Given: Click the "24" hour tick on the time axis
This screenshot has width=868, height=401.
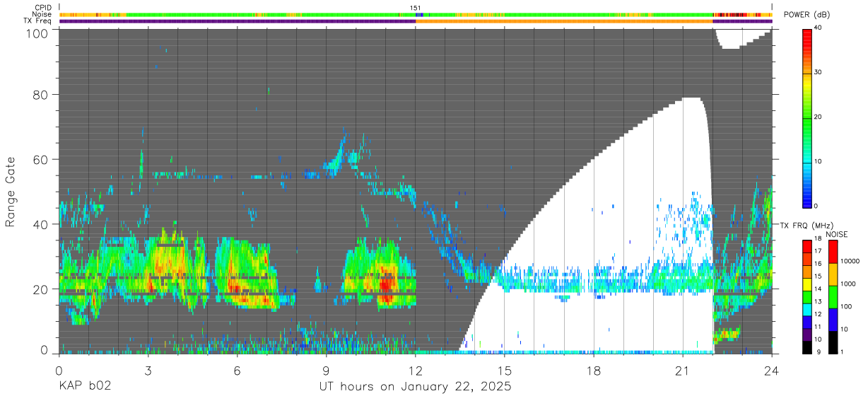Looking at the screenshot, I should pos(772,369).
